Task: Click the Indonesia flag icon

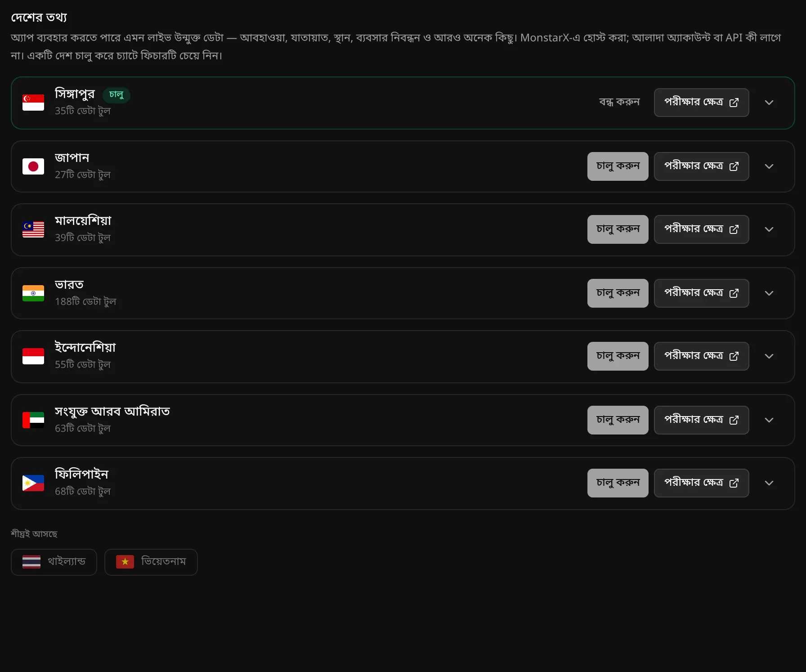Action: coord(33,356)
